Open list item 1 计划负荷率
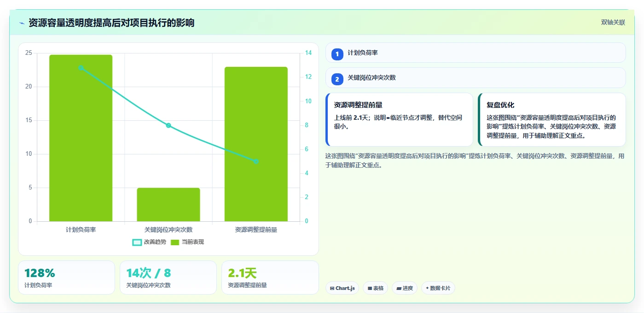Viewport: 644px width, 313px height. click(x=476, y=53)
